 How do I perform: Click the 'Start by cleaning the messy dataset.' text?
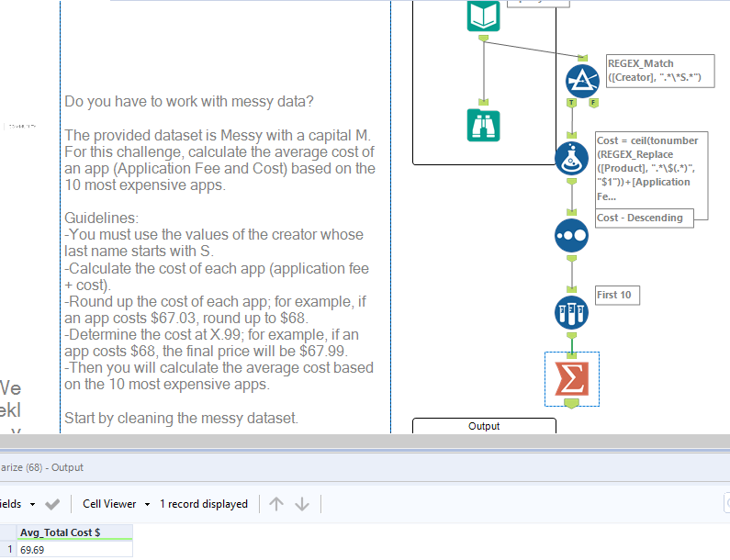tap(181, 418)
